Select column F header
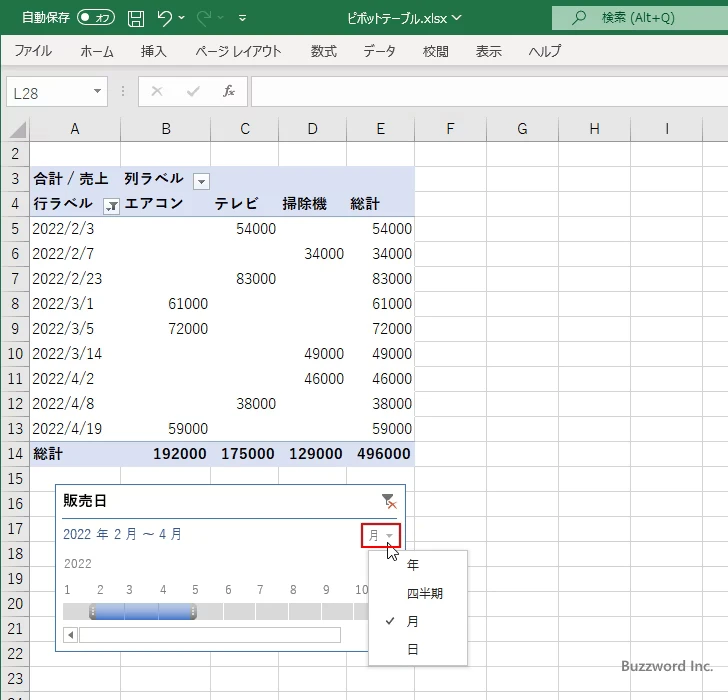 [450, 129]
